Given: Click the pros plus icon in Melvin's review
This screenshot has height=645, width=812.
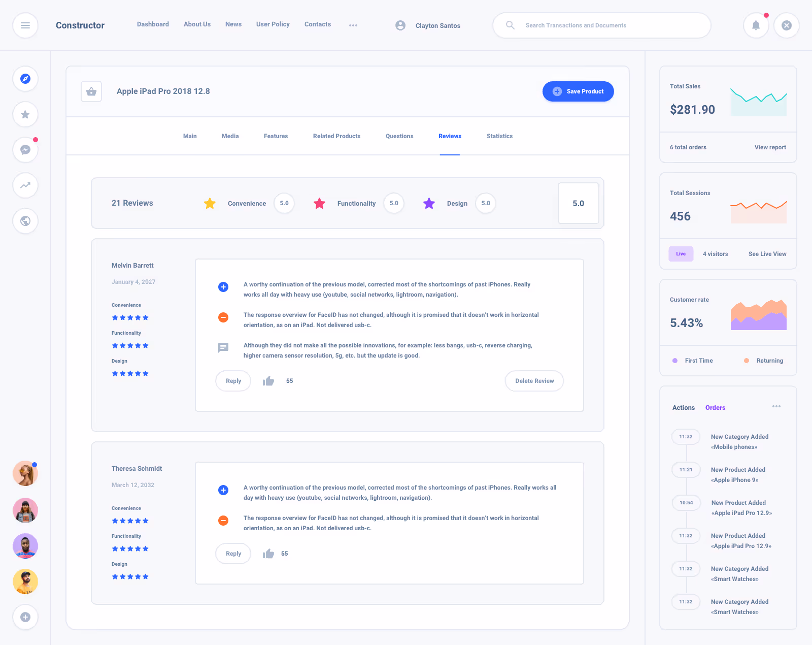Looking at the screenshot, I should (x=223, y=287).
